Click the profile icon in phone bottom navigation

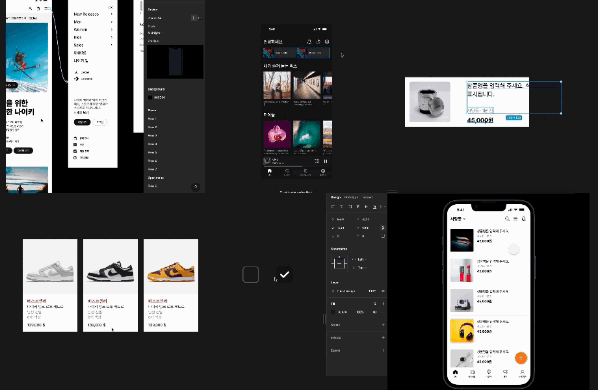[x=522, y=373]
